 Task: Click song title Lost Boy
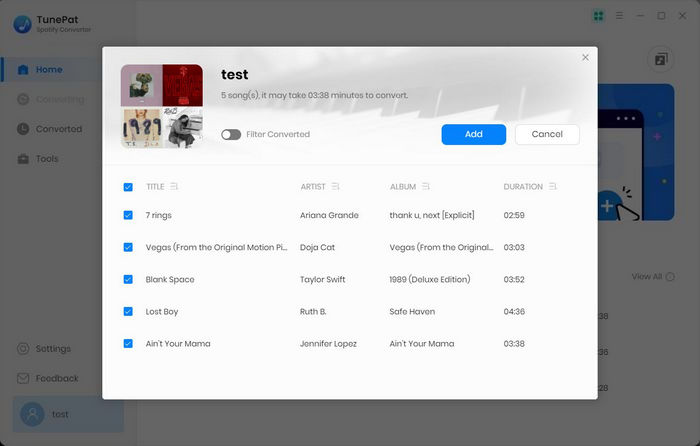pyautogui.click(x=162, y=312)
